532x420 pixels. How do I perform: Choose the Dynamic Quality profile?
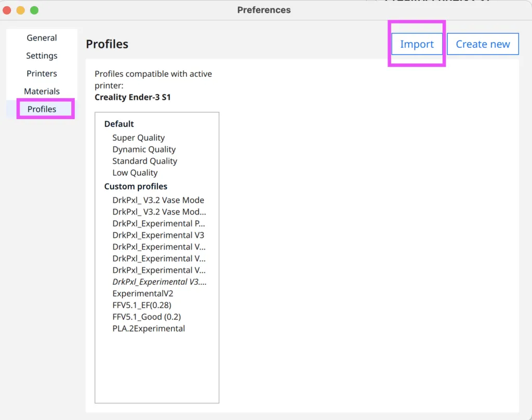(144, 149)
